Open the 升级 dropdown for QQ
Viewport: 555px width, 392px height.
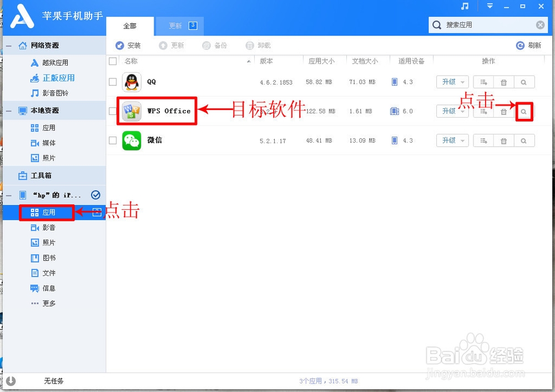pos(452,82)
